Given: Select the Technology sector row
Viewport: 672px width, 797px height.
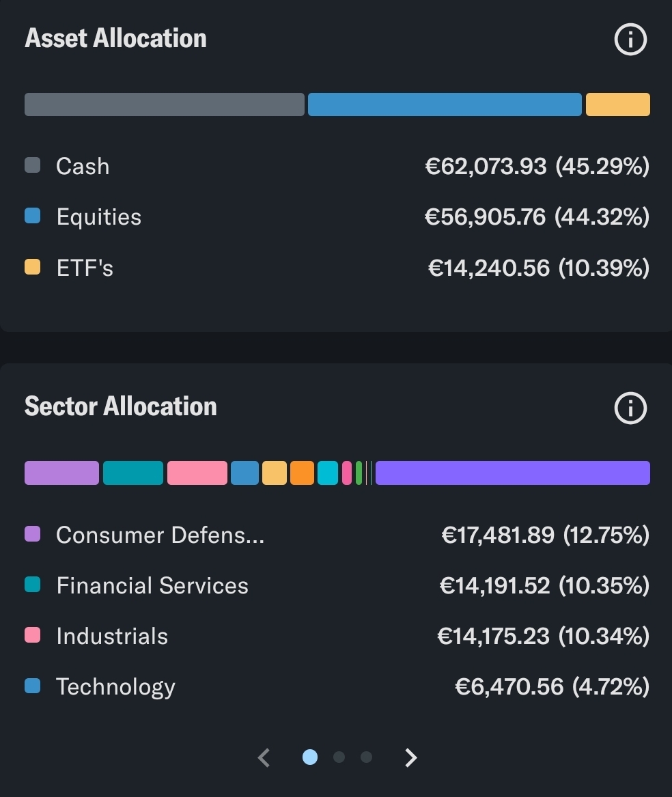Looking at the screenshot, I should pyautogui.click(x=336, y=686).
